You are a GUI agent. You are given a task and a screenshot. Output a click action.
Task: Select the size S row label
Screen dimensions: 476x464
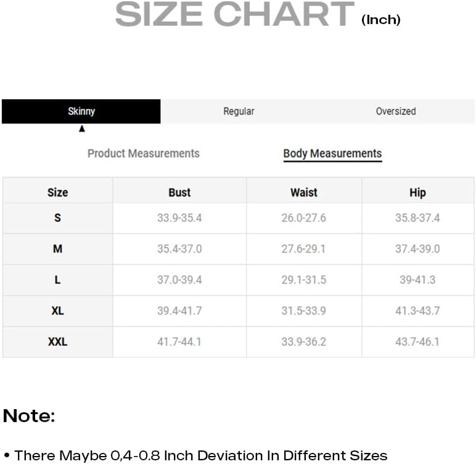[57, 218]
